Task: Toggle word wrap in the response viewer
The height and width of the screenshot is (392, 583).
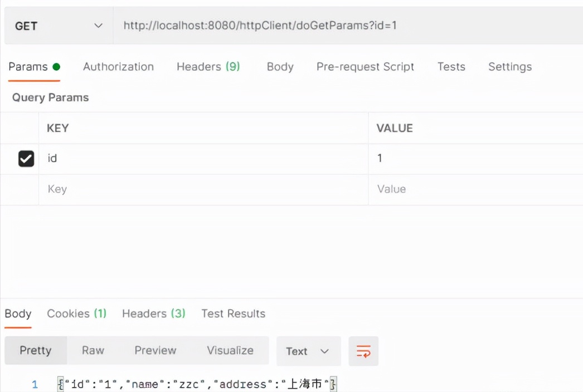Action: (x=363, y=351)
